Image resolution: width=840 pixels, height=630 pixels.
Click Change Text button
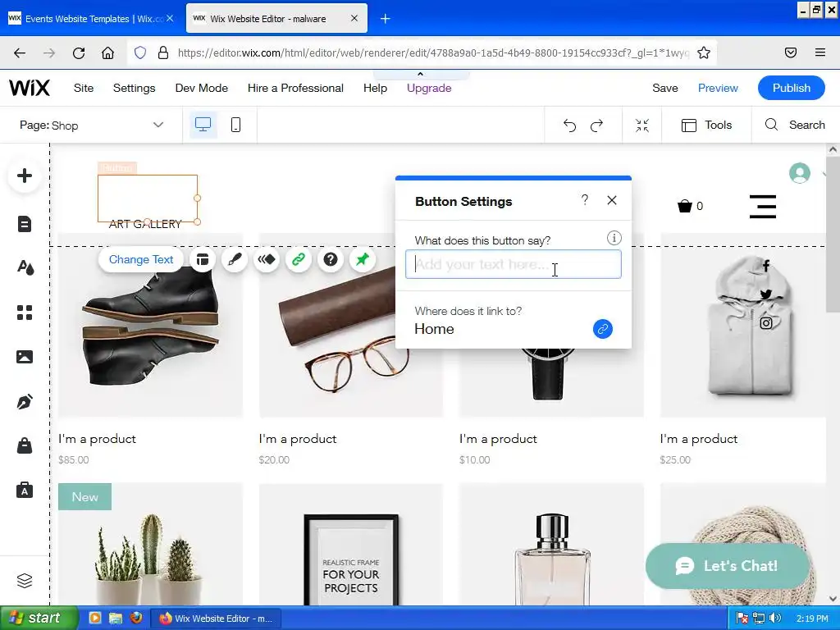[141, 260]
